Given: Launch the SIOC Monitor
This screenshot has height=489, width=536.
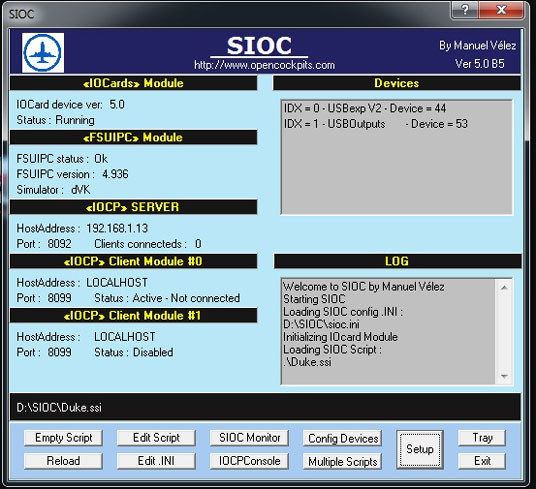Looking at the screenshot, I should [249, 438].
